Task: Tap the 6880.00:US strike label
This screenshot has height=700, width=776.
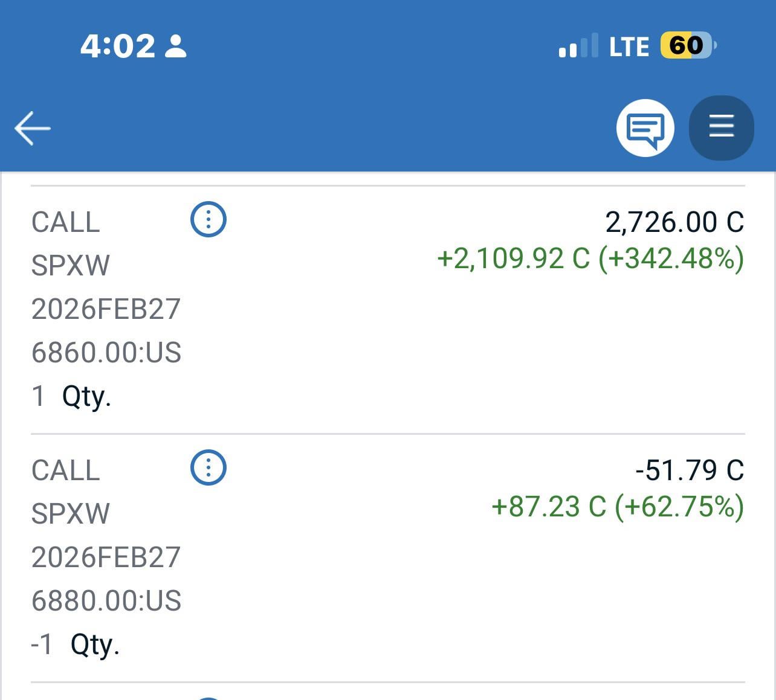Action: [106, 601]
